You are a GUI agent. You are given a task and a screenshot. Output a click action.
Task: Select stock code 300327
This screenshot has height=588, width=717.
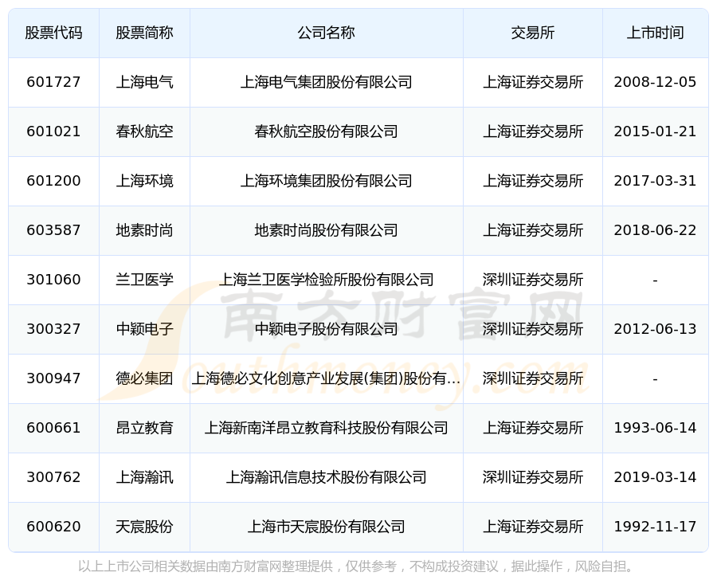click(53, 329)
